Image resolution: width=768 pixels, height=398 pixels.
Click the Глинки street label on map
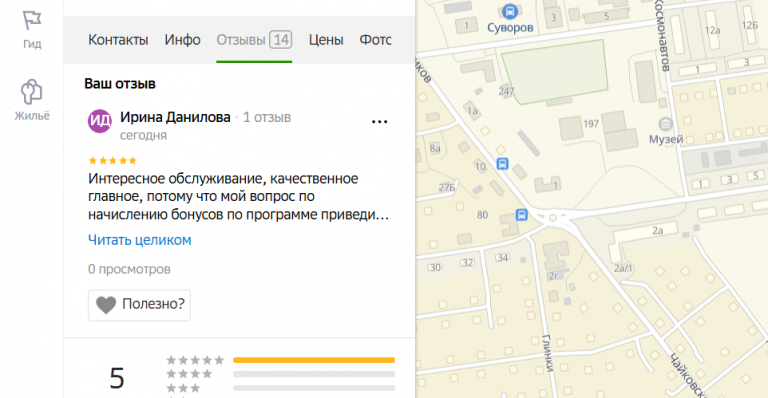point(548,353)
